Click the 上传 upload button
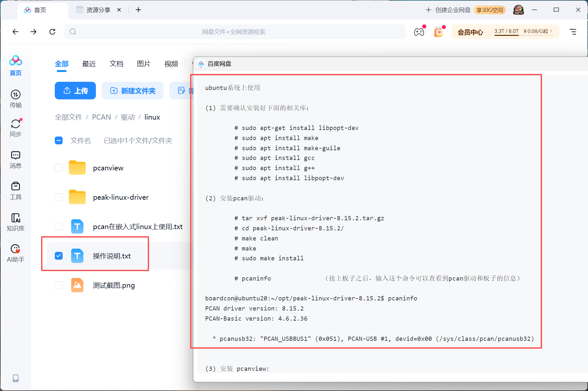 tap(75, 91)
